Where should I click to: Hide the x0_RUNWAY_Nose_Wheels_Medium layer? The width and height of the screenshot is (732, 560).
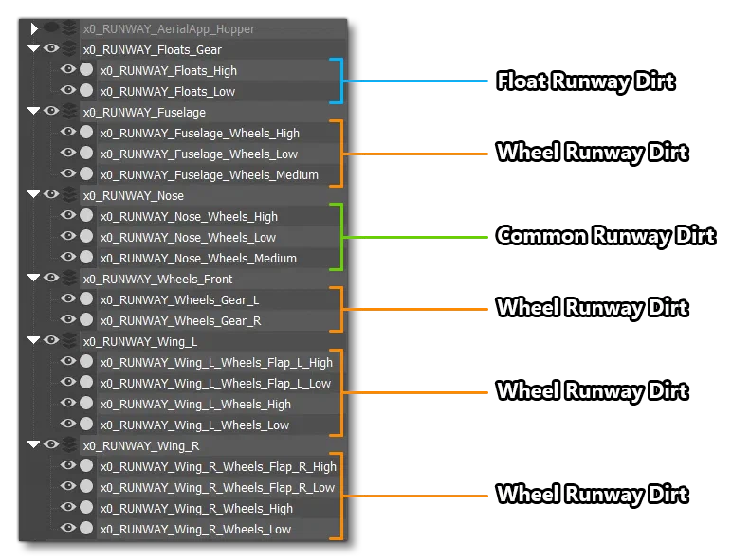[68, 257]
